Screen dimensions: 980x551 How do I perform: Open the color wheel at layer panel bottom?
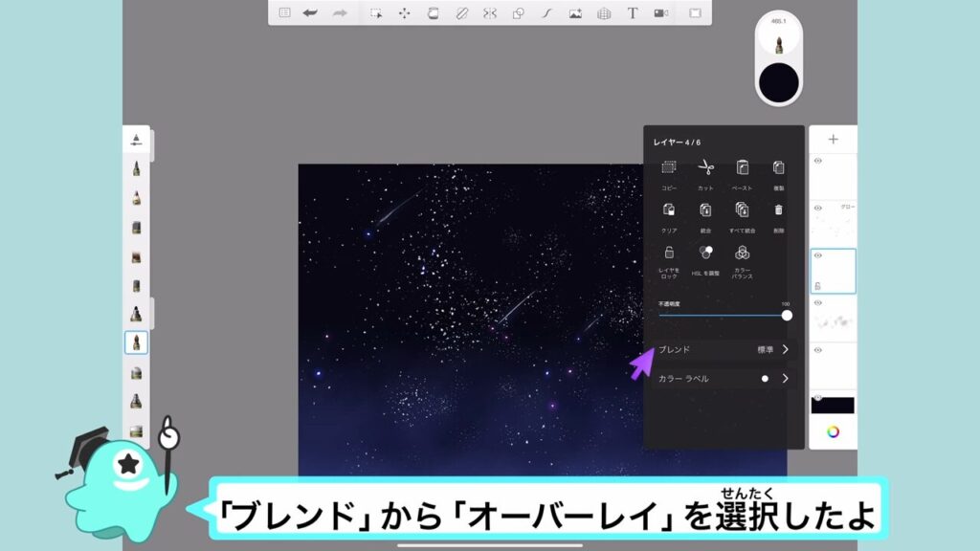tap(833, 431)
